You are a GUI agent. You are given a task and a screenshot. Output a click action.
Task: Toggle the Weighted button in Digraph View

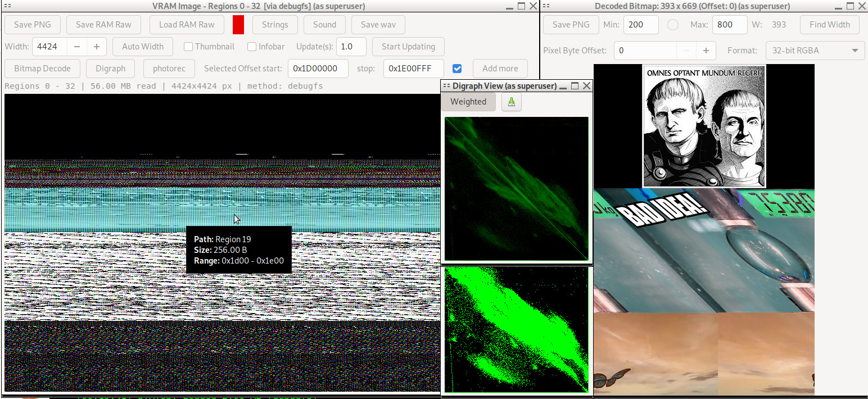tap(468, 102)
